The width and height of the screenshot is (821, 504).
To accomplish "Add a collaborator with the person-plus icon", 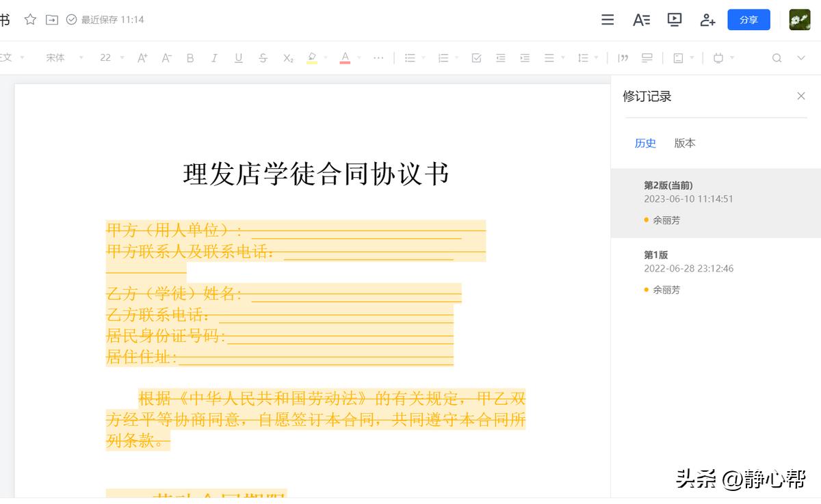I will click(x=707, y=19).
